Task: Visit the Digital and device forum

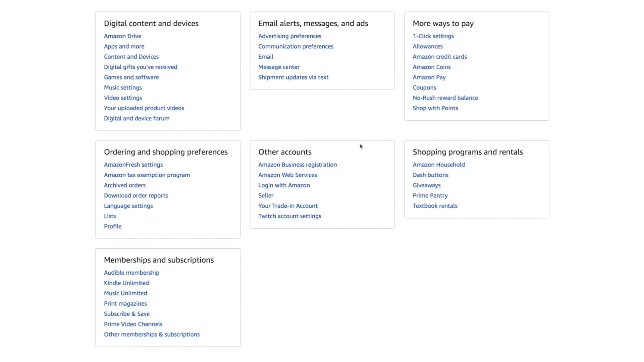Action: tap(137, 118)
